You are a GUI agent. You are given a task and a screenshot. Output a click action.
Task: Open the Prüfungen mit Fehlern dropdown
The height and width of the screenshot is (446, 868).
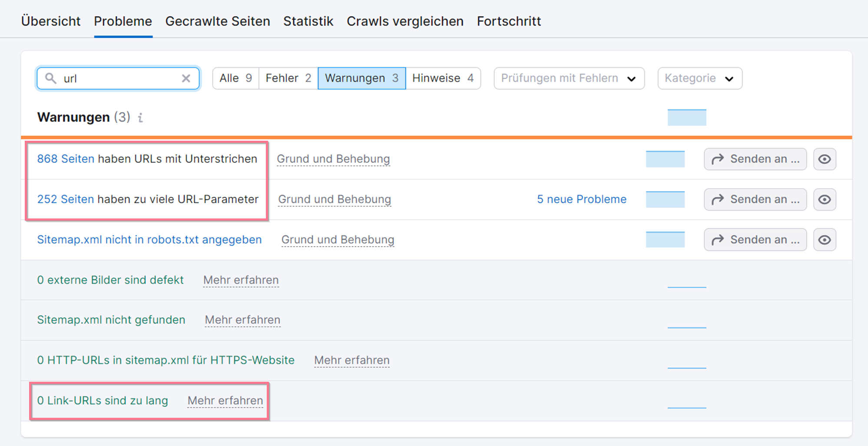[568, 78]
